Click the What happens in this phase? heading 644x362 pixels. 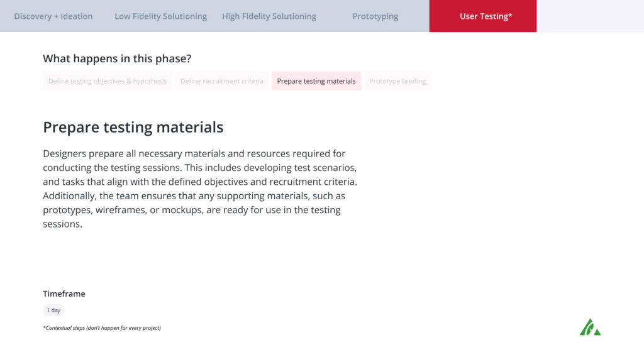point(117,58)
